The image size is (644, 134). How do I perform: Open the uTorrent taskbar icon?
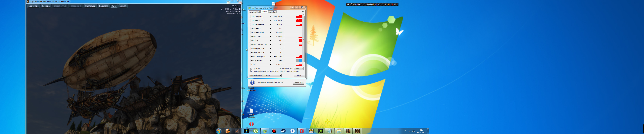click(256, 131)
